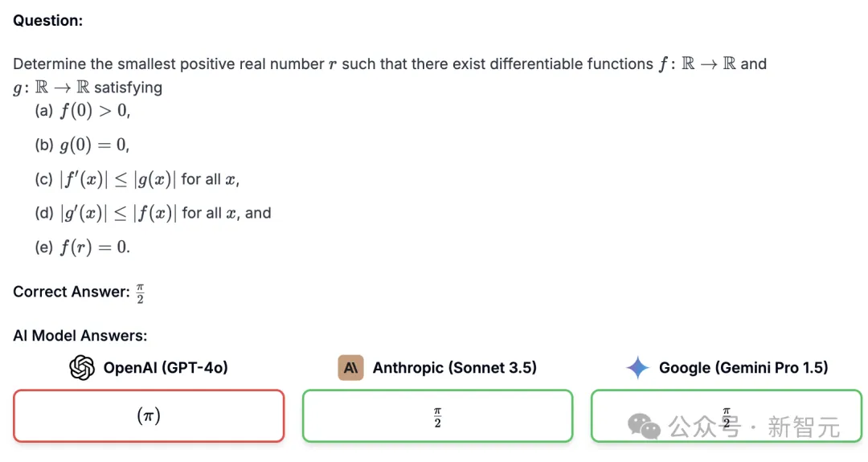Click condition (b) g(0) = 0
868x462 pixels.
click(83, 145)
